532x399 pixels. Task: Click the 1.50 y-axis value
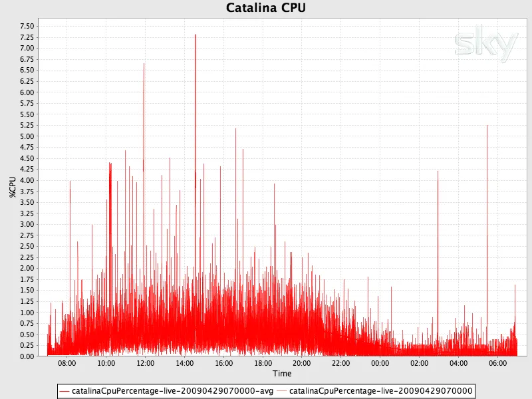pos(27,290)
